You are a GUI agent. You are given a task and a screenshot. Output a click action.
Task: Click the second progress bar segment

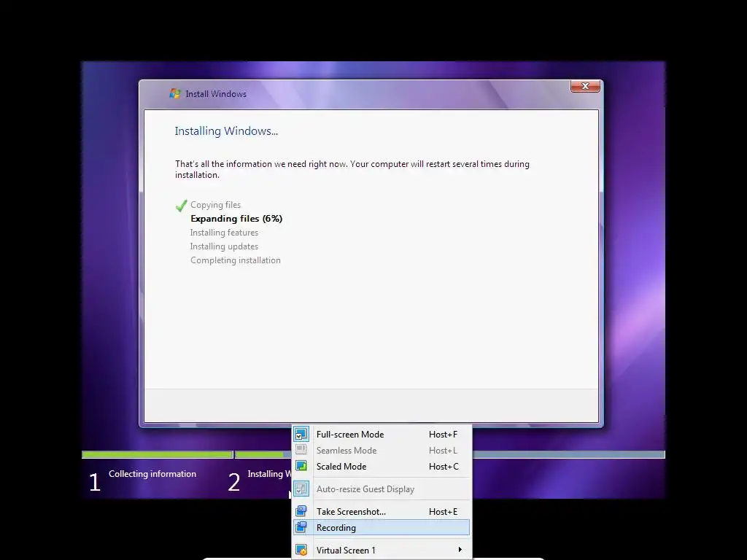coord(263,455)
